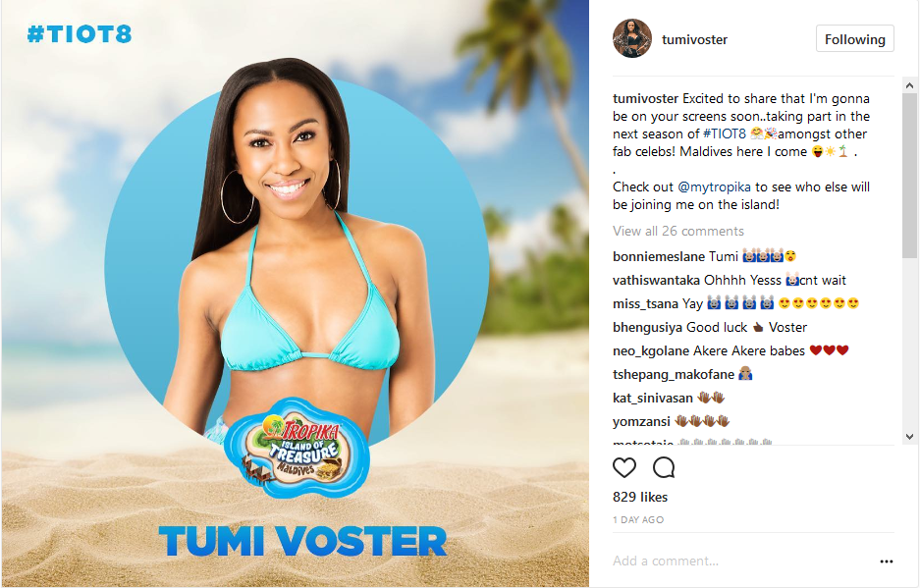Click the heart like icon
This screenshot has height=588, width=920.
[624, 467]
